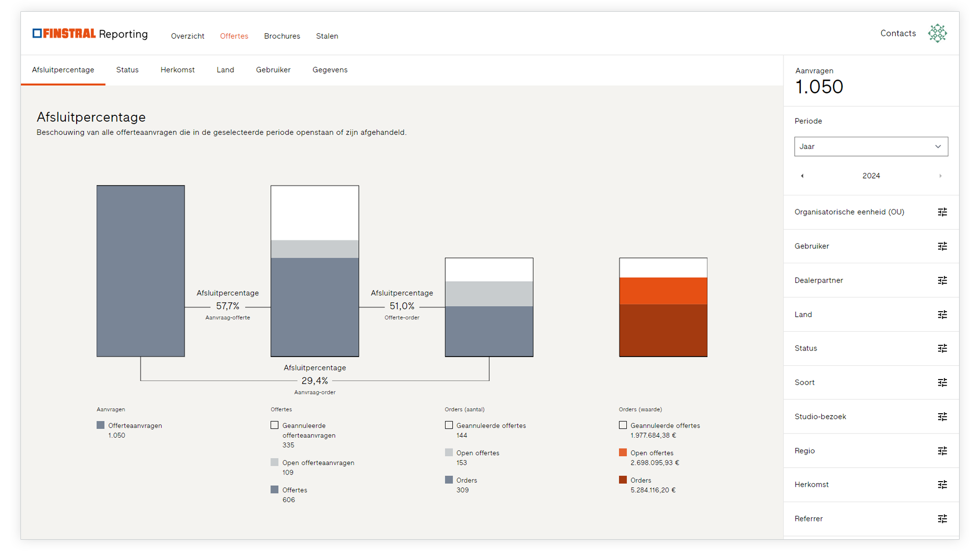
Task: Click the Offerteaanvragen legend swatch
Action: [101, 425]
